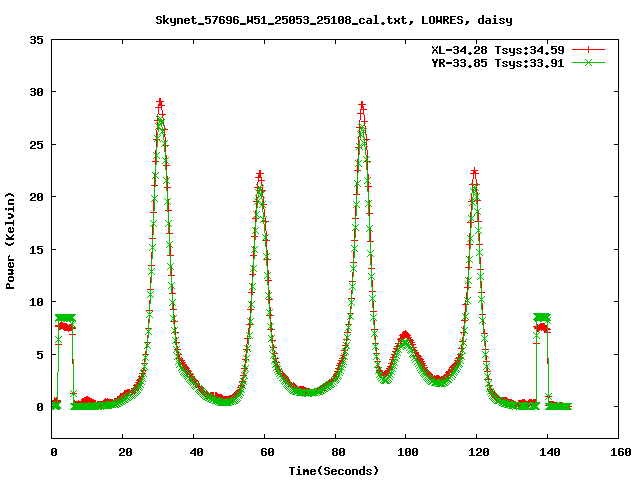The image size is (640, 480).
Task: Click y-axis tick label 20
Action: click(x=37, y=197)
